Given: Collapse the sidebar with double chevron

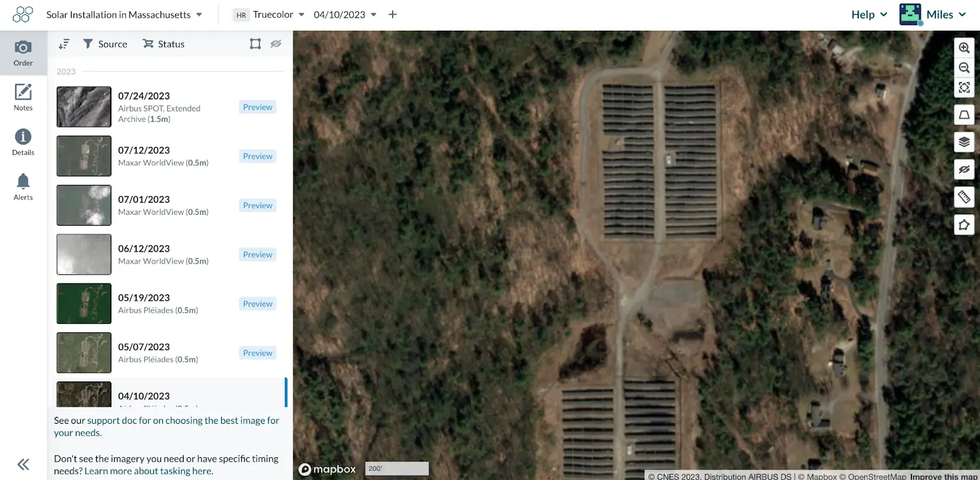Looking at the screenshot, I should (x=23, y=464).
